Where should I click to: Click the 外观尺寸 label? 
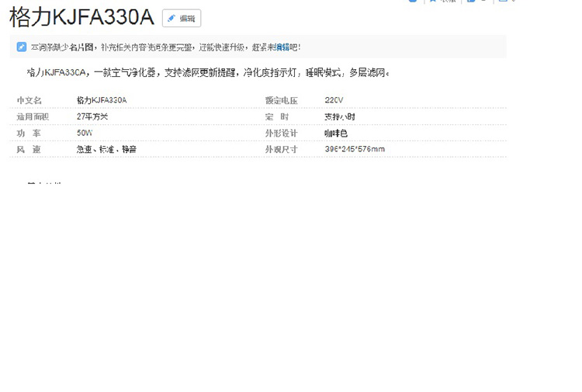click(x=282, y=149)
